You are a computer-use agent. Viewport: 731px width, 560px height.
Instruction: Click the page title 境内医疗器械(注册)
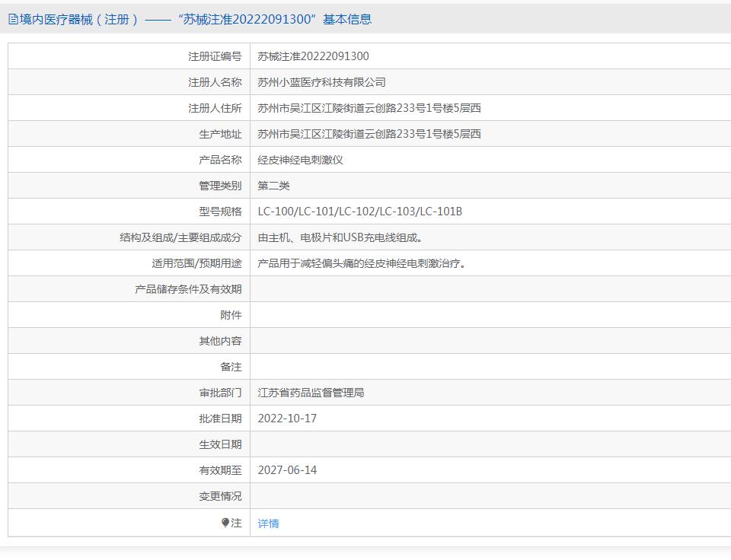coord(79,19)
